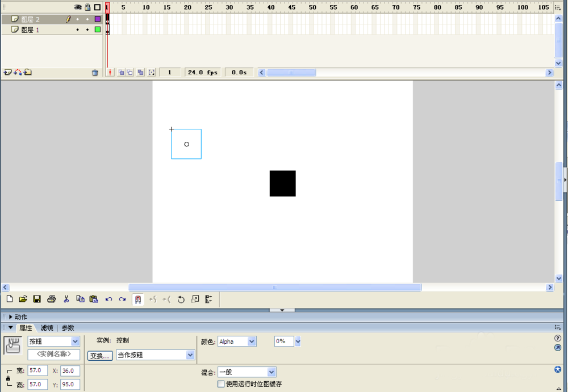Click the Y position field 95.0

70,385
